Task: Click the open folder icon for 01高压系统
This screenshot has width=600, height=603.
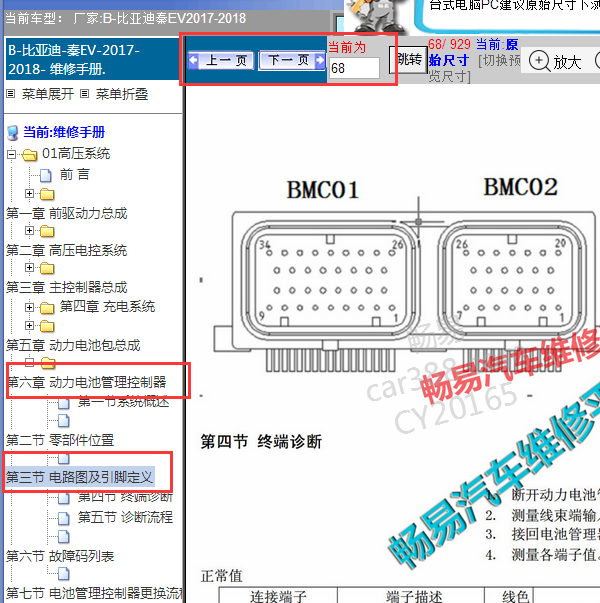Action: 30,155
